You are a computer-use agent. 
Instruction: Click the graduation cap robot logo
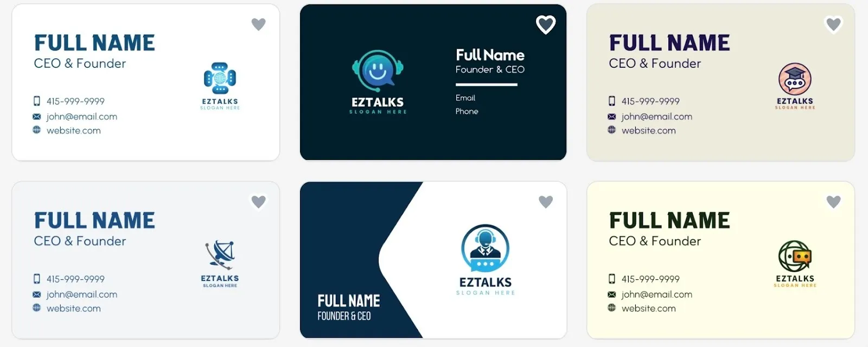pyautogui.click(x=795, y=79)
